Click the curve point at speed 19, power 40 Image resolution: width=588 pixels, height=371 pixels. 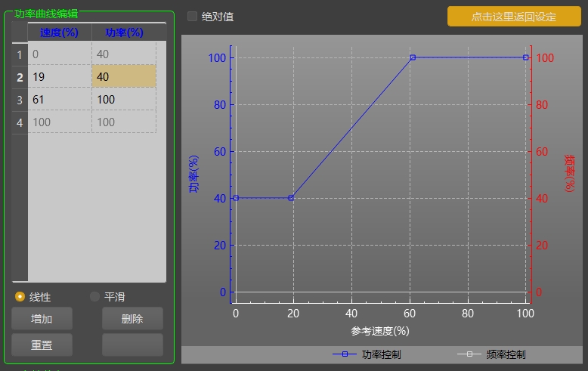291,198
